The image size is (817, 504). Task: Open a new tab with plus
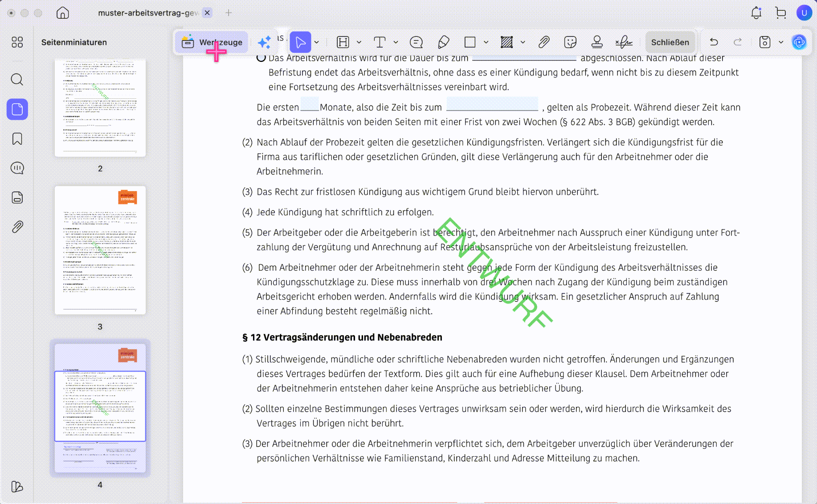tap(229, 13)
